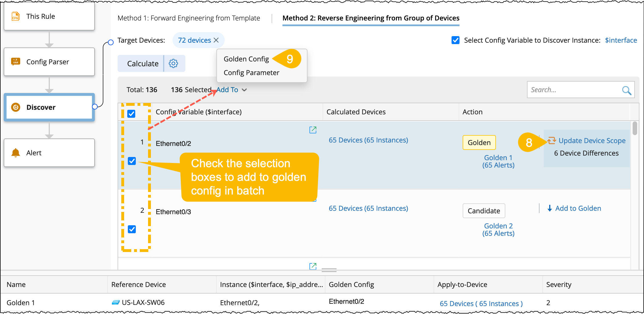Click the This Rule CFG file icon
This screenshot has height=314, width=644.
16,16
